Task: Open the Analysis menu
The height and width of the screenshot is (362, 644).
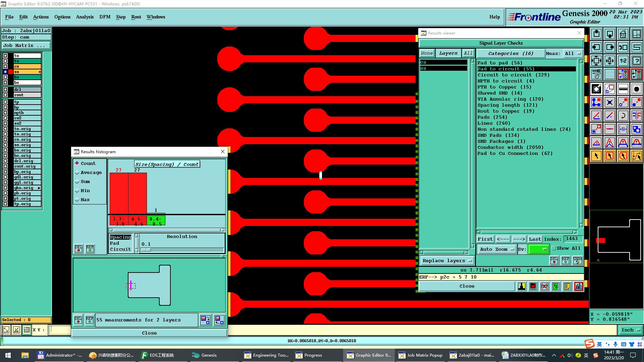Action: [x=85, y=17]
